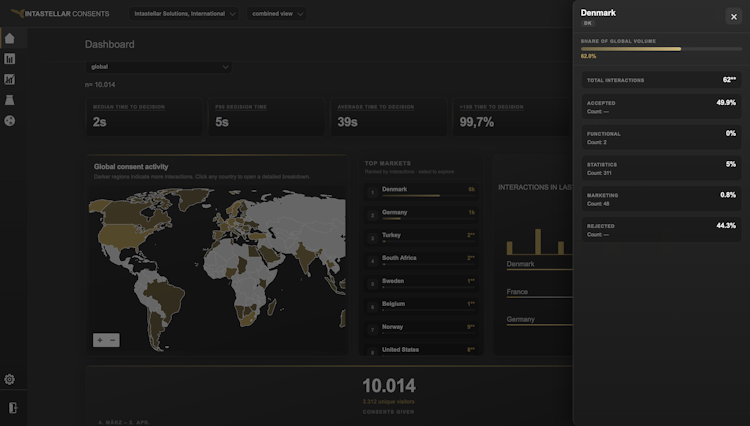The image size is (750, 426).
Task: Choose South Africa from Top Markets
Action: point(421,261)
